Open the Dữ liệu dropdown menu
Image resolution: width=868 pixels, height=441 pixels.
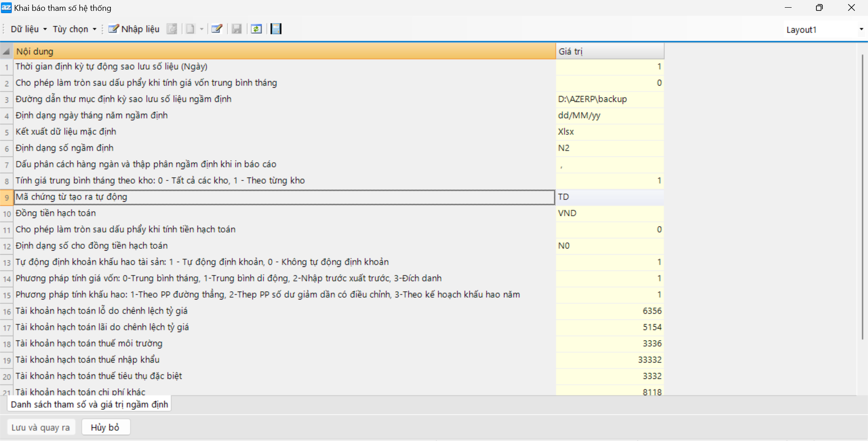click(28, 29)
